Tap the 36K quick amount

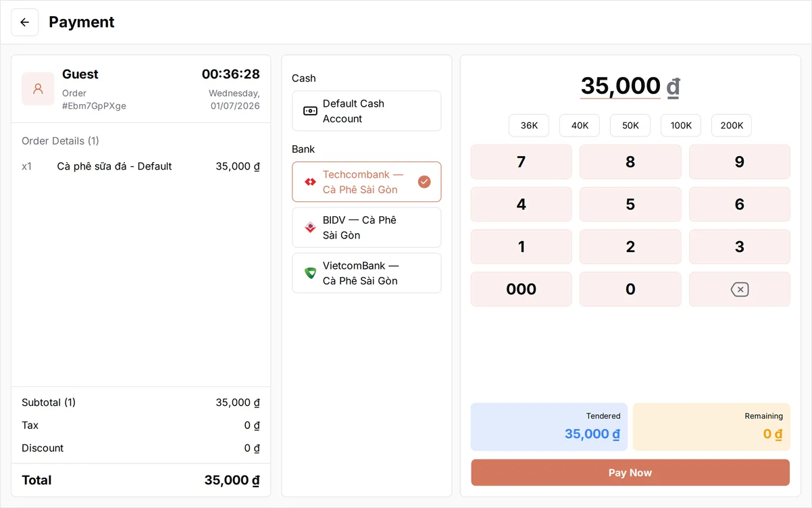pyautogui.click(x=529, y=125)
